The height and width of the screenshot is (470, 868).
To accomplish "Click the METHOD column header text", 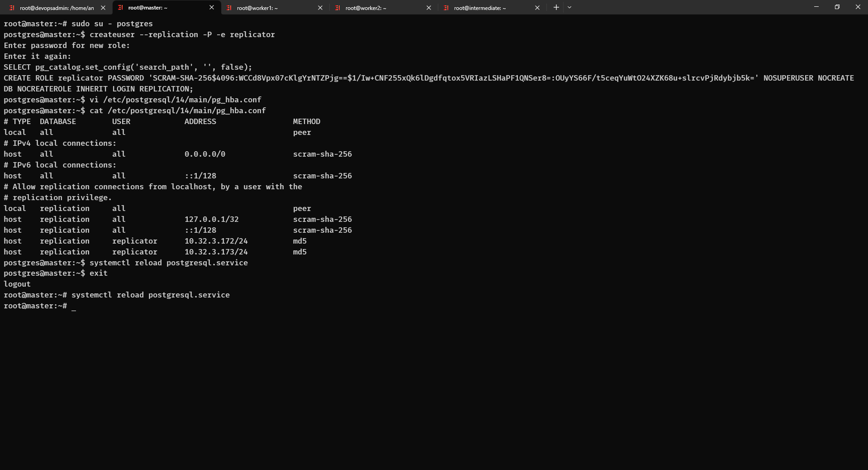I will click(x=307, y=121).
